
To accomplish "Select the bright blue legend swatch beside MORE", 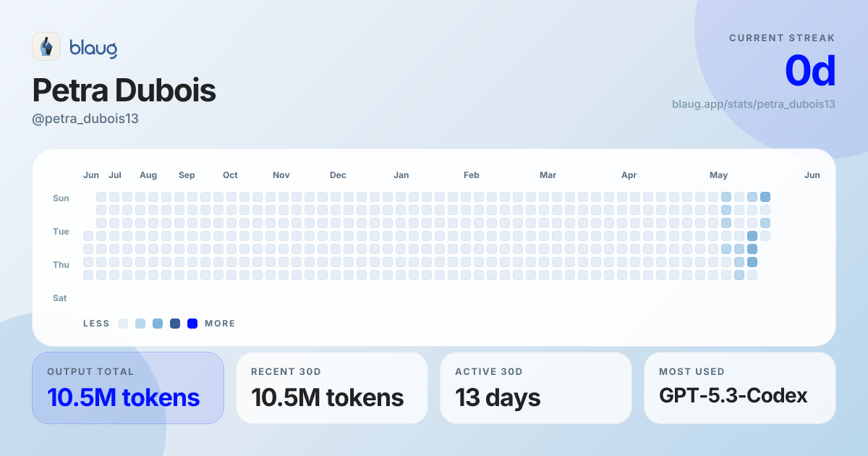I will click(192, 324).
